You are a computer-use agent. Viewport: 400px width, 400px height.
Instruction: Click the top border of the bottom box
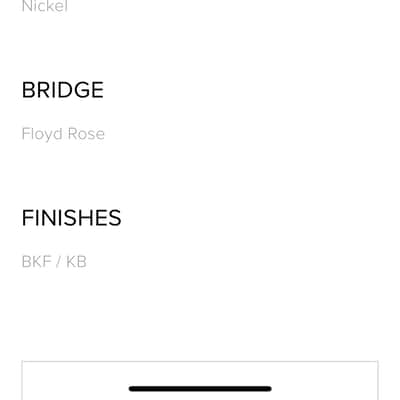200,361
